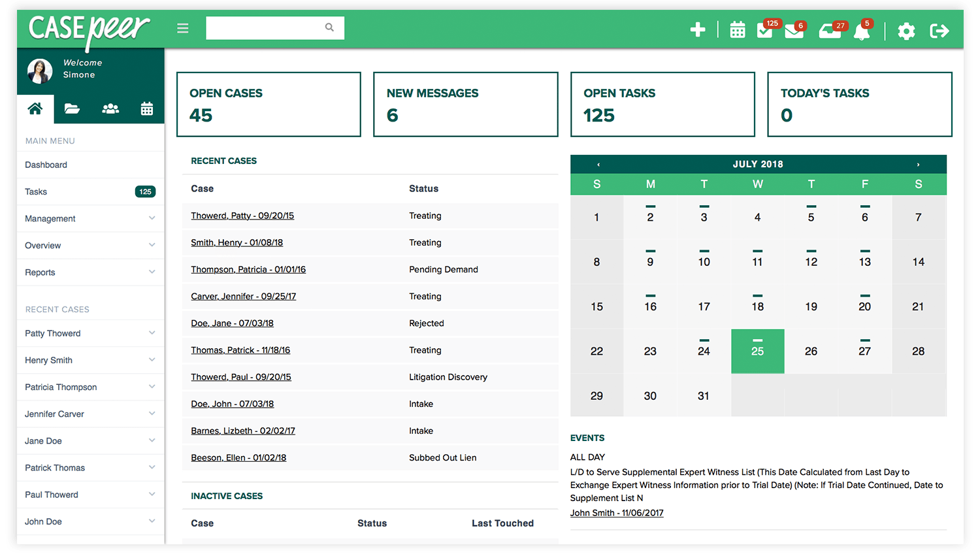
Task: Expand the Management menu section
Action: [90, 218]
